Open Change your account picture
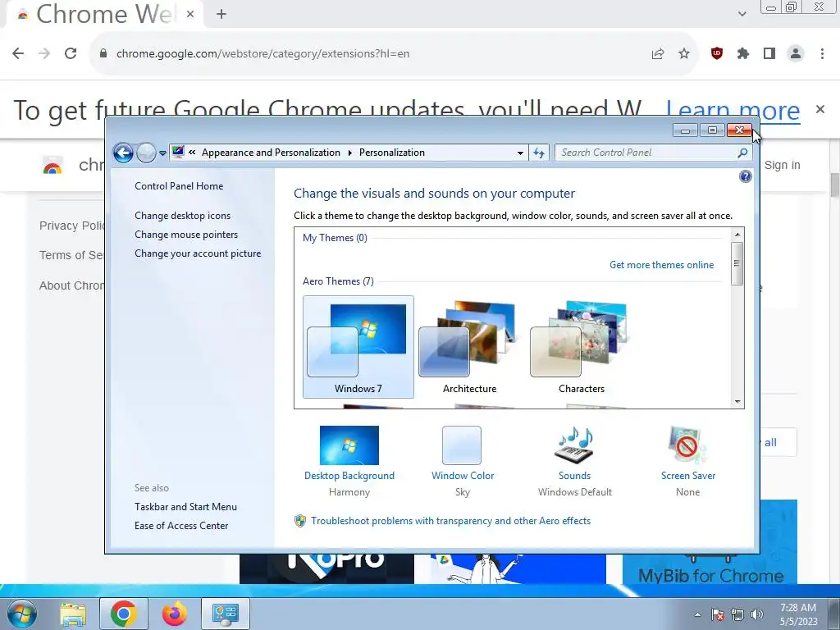The width and height of the screenshot is (840, 630). 198,253
